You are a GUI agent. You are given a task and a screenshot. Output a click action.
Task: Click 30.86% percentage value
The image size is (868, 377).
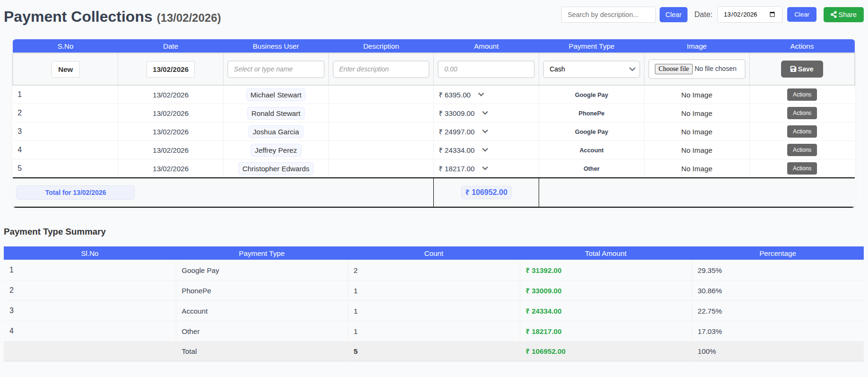point(710,291)
